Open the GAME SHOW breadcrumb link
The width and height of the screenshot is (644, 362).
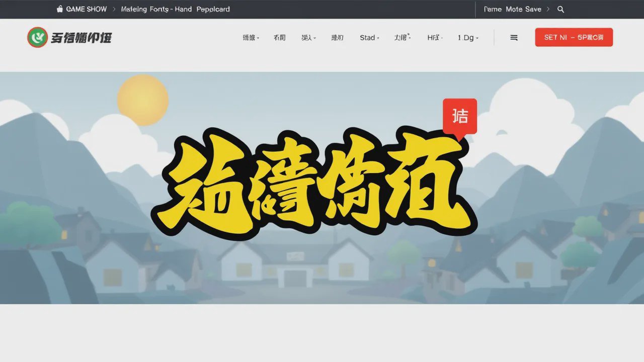click(87, 9)
